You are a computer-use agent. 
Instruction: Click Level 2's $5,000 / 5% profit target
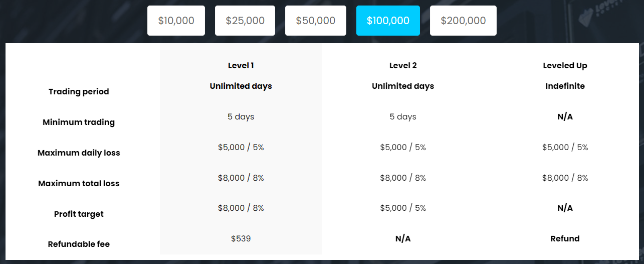pyautogui.click(x=403, y=208)
